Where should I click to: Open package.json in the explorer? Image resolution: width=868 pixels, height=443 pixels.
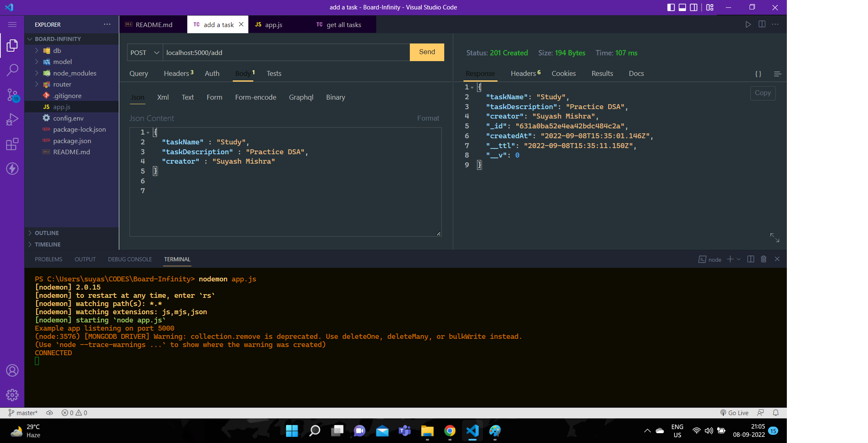coord(72,141)
